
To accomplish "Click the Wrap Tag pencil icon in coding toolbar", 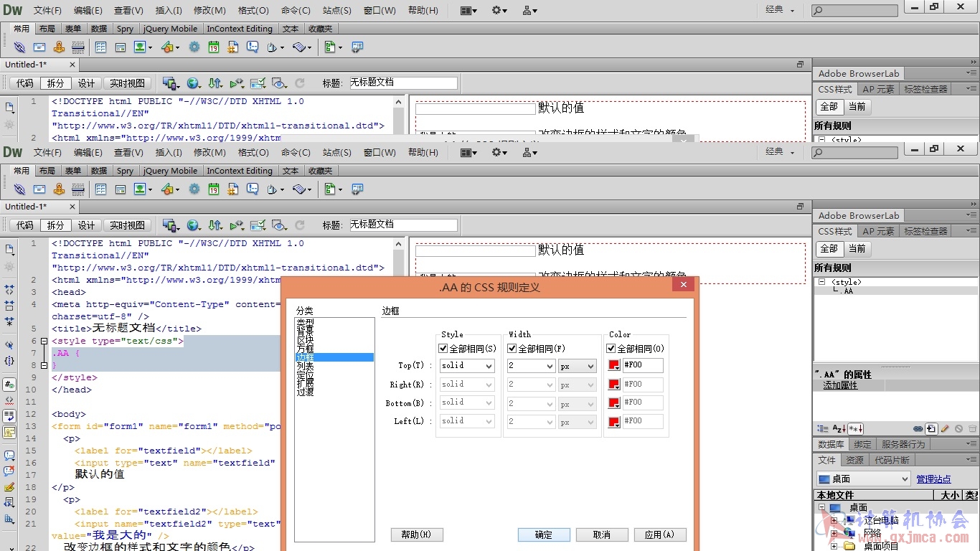I will click(9, 487).
